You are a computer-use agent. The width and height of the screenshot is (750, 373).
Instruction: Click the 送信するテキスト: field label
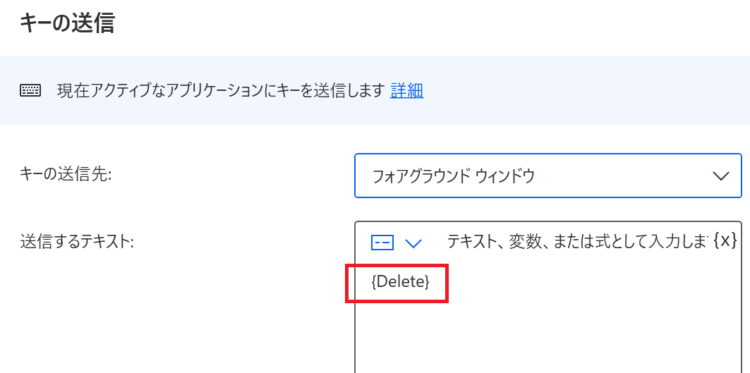[x=77, y=242]
